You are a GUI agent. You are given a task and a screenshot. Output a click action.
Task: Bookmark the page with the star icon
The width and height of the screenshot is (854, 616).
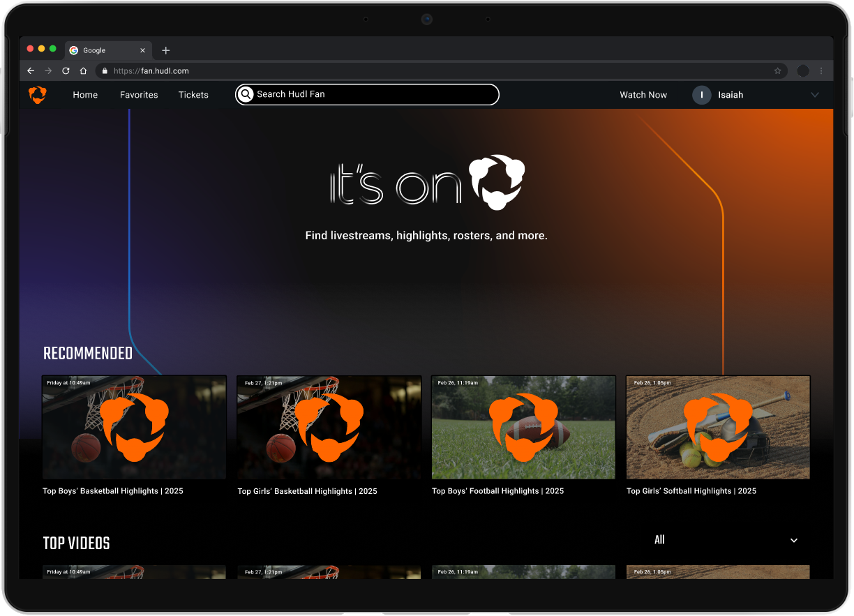pyautogui.click(x=777, y=70)
